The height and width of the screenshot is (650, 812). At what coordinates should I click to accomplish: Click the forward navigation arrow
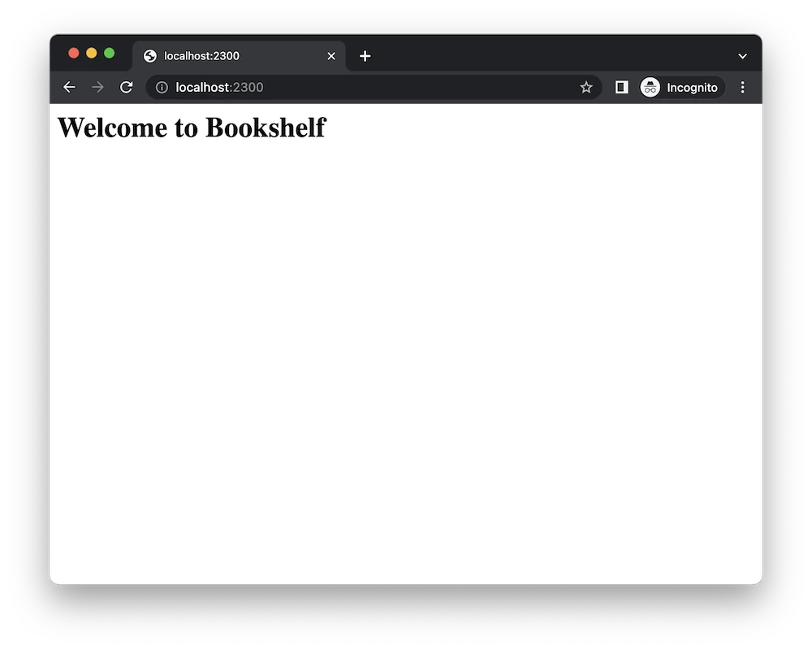pyautogui.click(x=97, y=87)
